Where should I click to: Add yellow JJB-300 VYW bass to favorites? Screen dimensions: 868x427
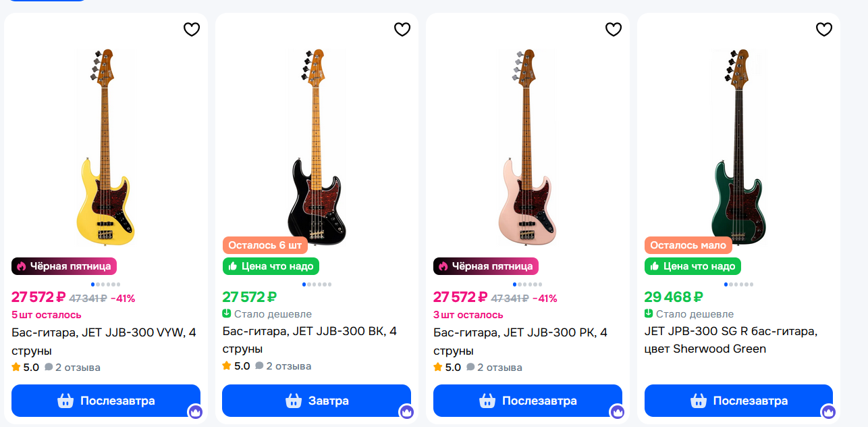(x=192, y=30)
